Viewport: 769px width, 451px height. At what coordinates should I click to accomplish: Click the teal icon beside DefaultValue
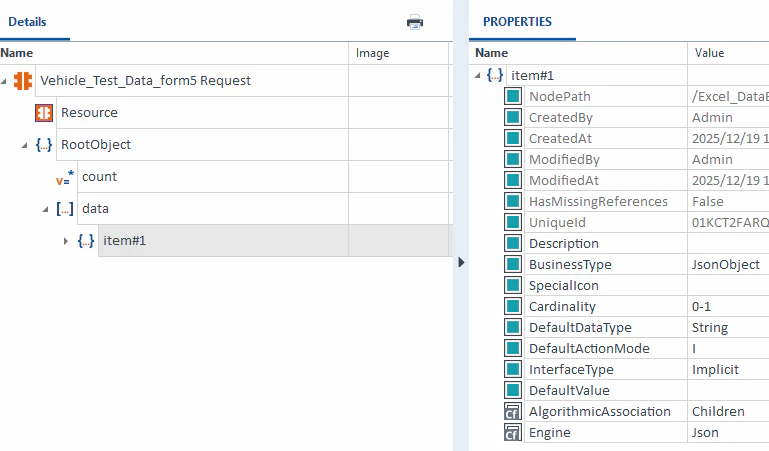pos(513,390)
